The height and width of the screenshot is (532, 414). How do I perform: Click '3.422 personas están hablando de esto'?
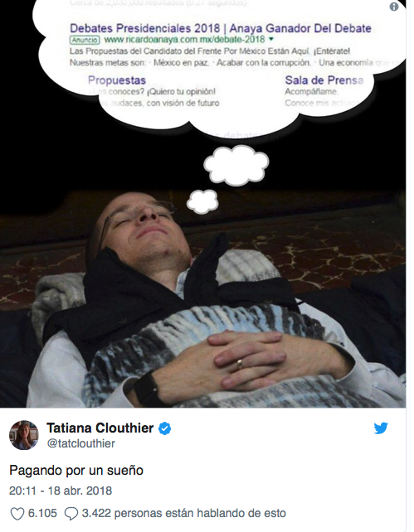pos(183,513)
